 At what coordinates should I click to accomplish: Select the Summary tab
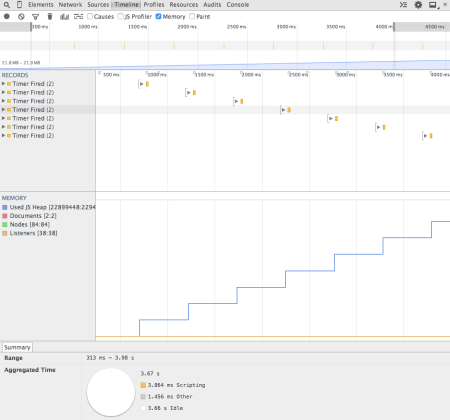click(17, 347)
